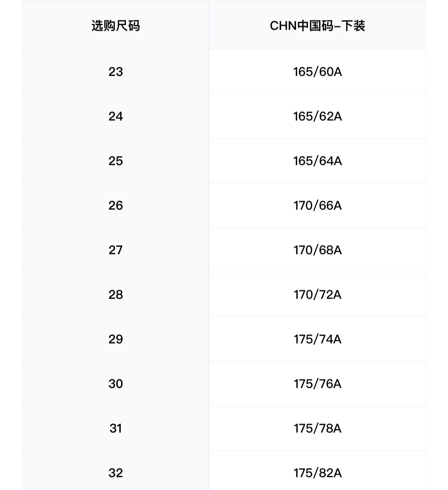Click the 选购尺码 column header
Viewport: 448px width, 490px height.
(116, 26)
